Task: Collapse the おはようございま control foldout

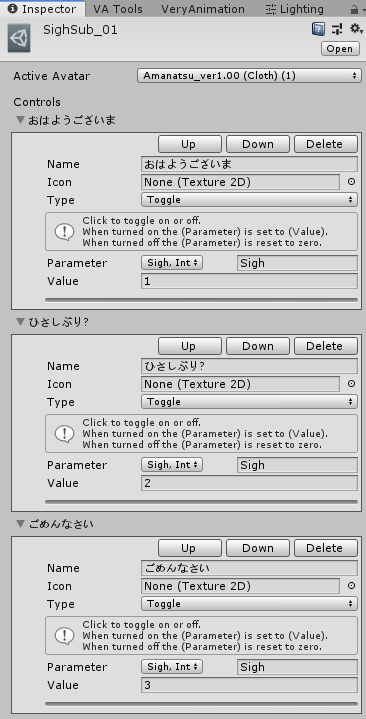Action: 20,120
